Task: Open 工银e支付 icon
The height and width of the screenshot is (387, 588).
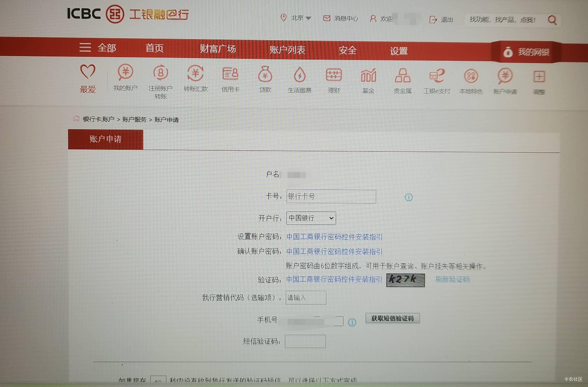Action: (x=437, y=76)
